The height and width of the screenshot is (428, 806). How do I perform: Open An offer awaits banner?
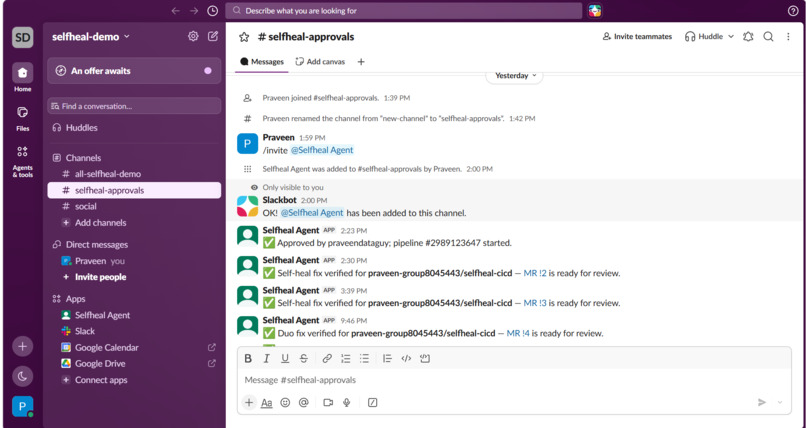pos(134,71)
